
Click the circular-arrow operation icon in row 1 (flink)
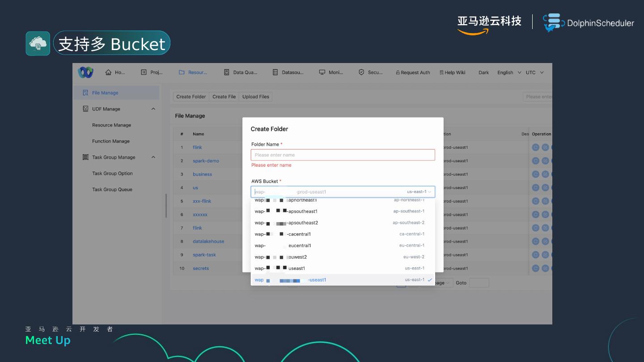535,147
